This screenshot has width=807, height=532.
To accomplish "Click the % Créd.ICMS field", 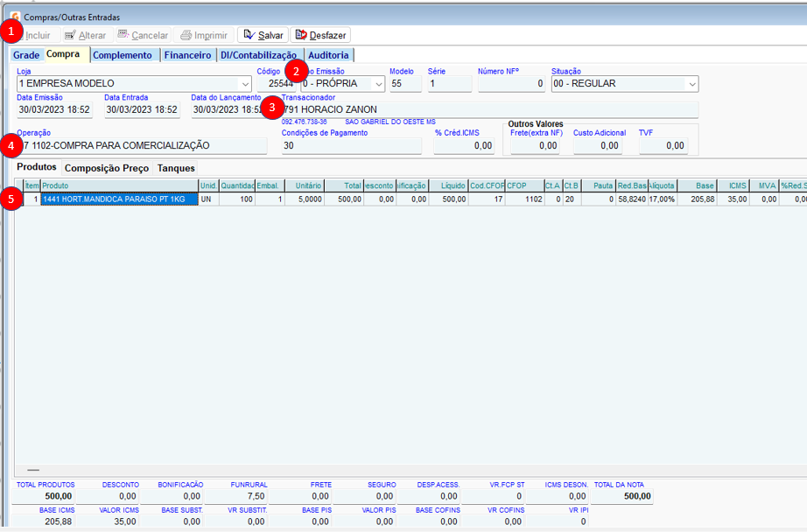I will click(x=464, y=145).
